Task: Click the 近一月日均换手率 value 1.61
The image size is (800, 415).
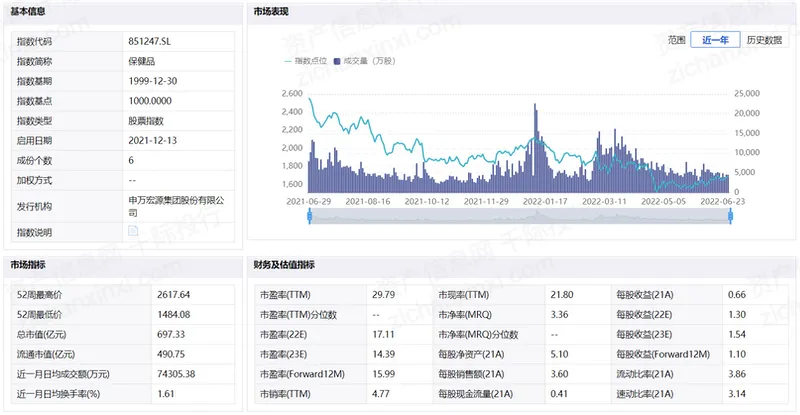Action: click(165, 394)
